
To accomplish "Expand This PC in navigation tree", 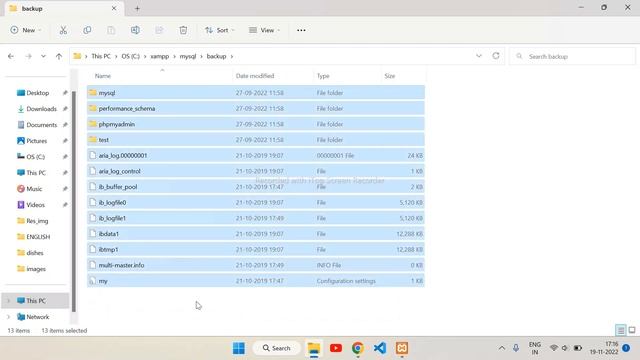I will pos(8,301).
